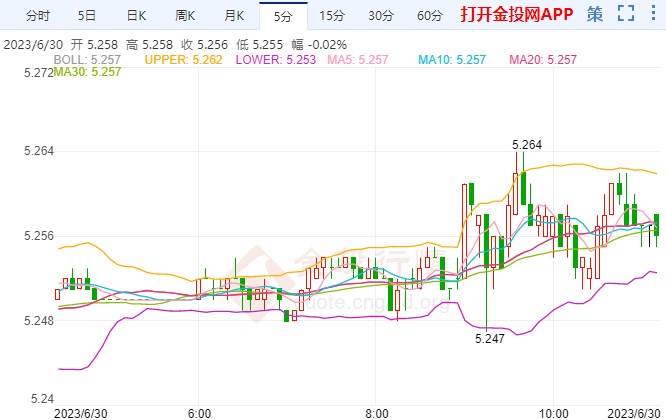Select the 日K tab
The image size is (666, 420).
coord(136,16)
